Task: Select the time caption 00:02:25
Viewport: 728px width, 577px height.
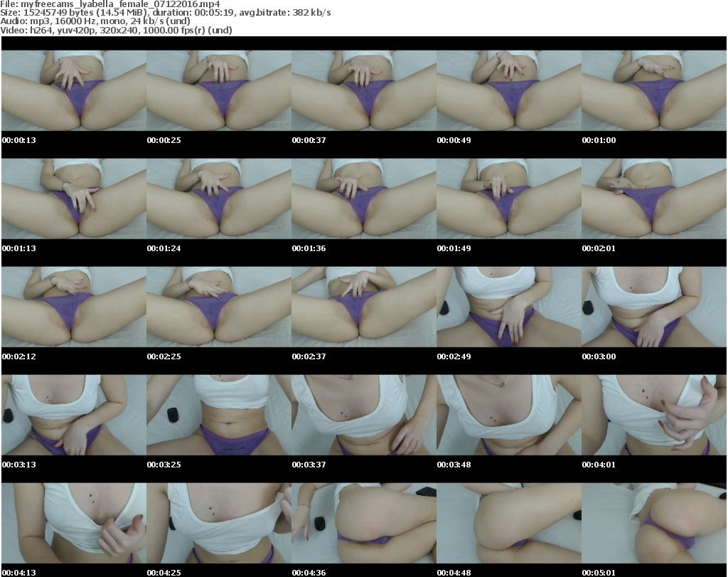Action: tap(164, 356)
